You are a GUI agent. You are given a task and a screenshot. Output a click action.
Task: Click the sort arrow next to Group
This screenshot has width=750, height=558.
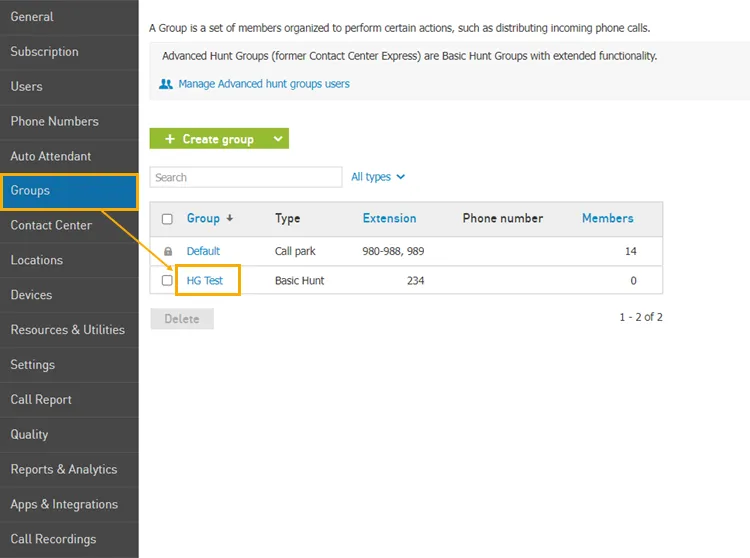click(230, 218)
